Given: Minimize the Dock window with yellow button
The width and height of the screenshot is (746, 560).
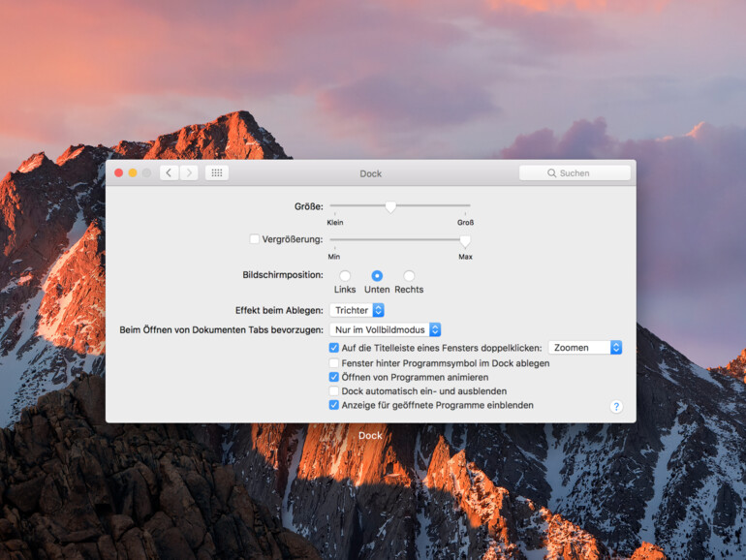Looking at the screenshot, I should click(133, 172).
